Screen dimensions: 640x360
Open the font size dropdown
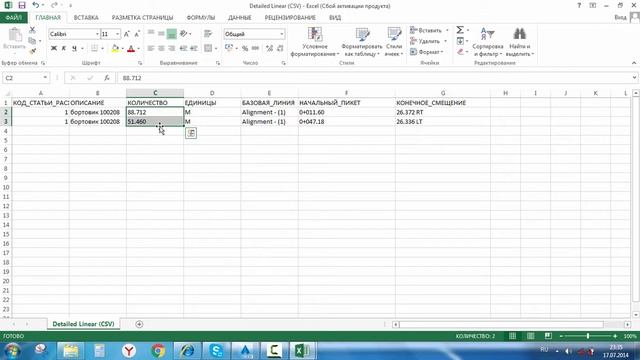[x=118, y=34]
